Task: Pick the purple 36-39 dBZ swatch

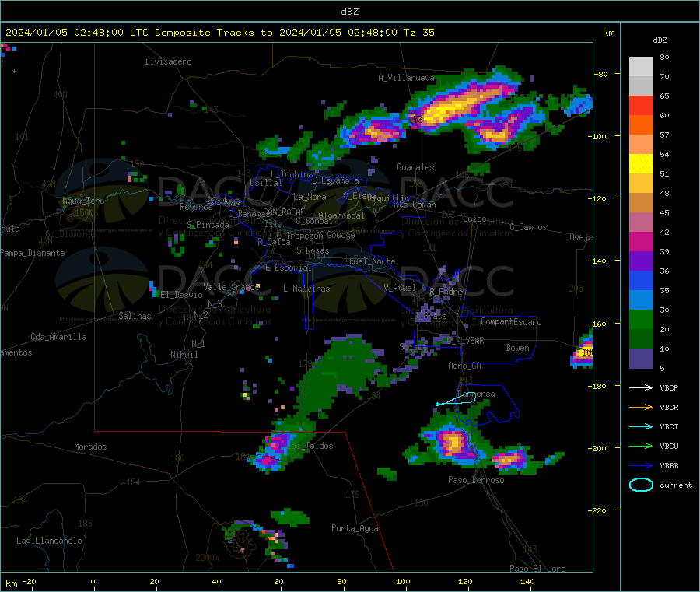Action: pyautogui.click(x=641, y=261)
